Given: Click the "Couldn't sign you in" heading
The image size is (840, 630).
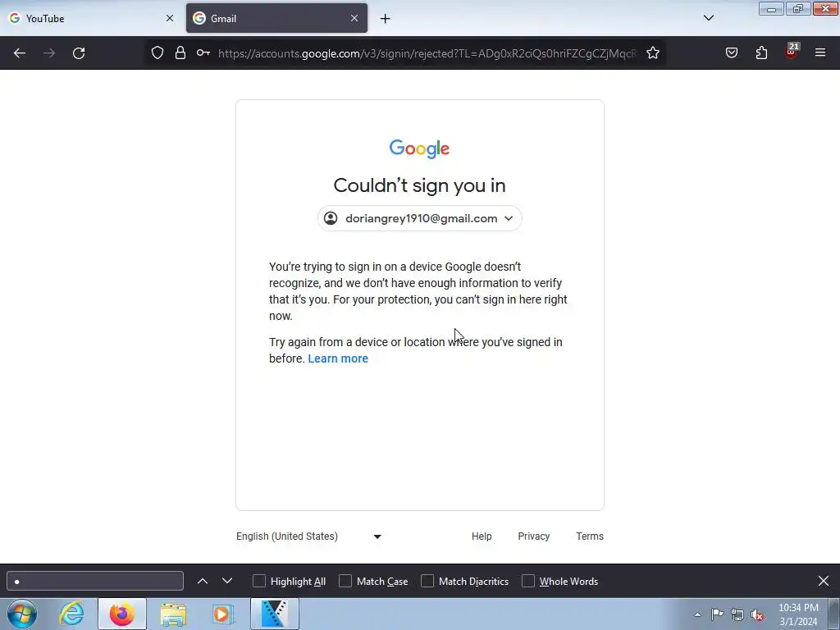Looking at the screenshot, I should 419,185.
